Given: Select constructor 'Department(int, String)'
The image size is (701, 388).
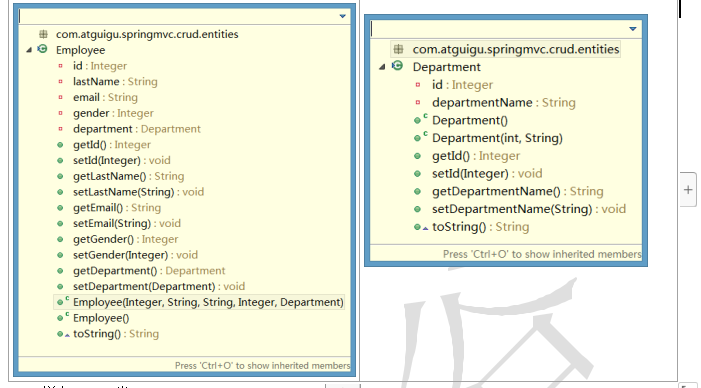Looking at the screenshot, I should click(497, 138).
